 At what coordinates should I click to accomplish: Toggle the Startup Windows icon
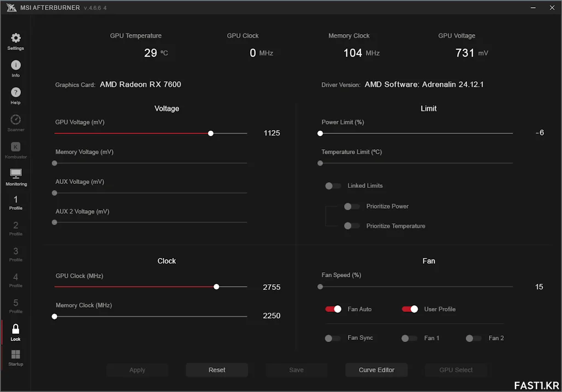click(x=15, y=355)
